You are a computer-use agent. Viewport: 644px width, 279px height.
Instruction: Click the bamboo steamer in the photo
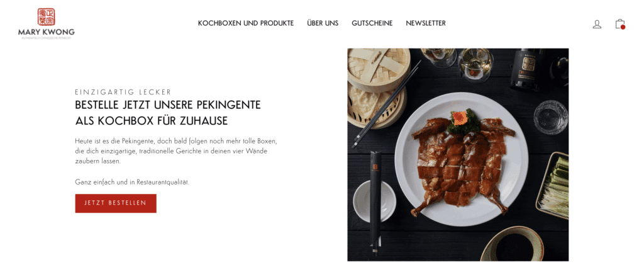click(x=379, y=88)
